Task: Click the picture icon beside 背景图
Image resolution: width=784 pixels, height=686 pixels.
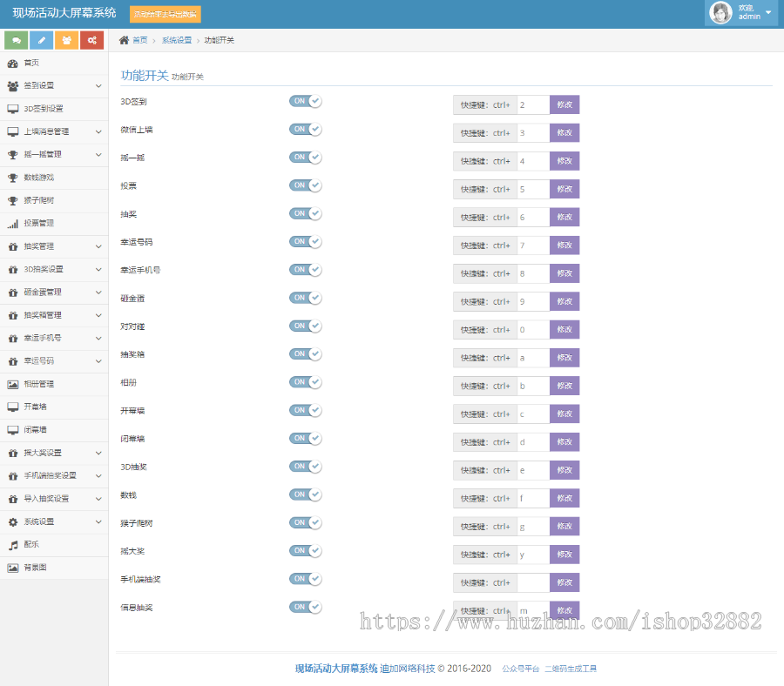Action: point(12,568)
